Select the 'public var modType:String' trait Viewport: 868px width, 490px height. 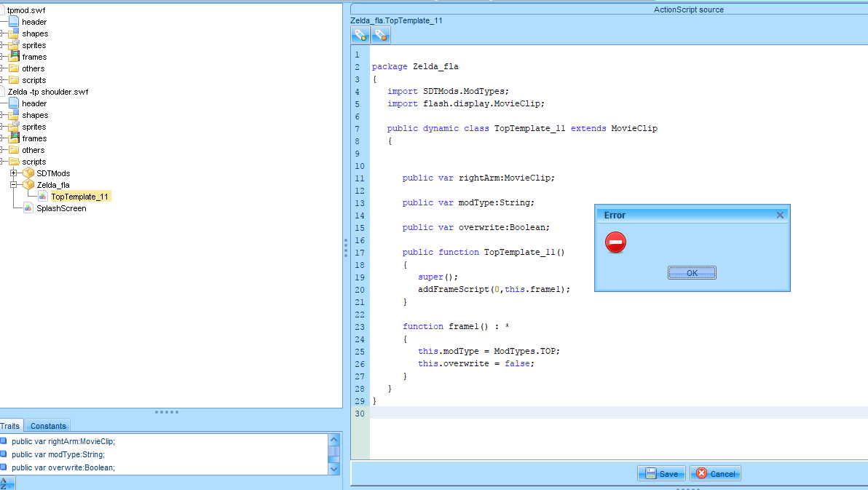(58, 454)
